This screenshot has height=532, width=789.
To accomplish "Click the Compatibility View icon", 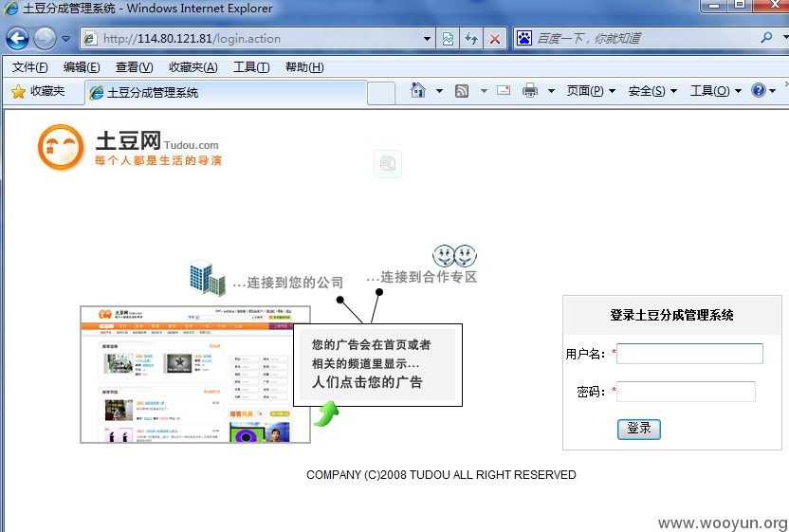I will (x=448, y=38).
